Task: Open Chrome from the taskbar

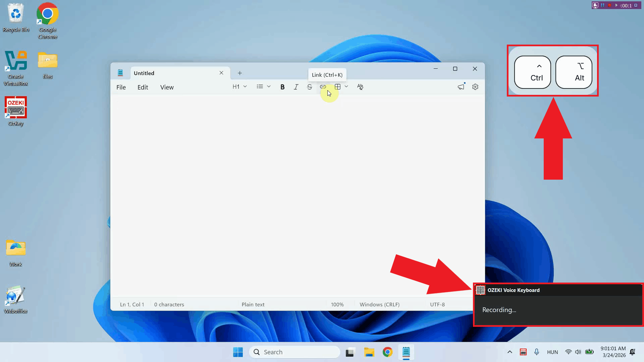Action: pos(387,352)
